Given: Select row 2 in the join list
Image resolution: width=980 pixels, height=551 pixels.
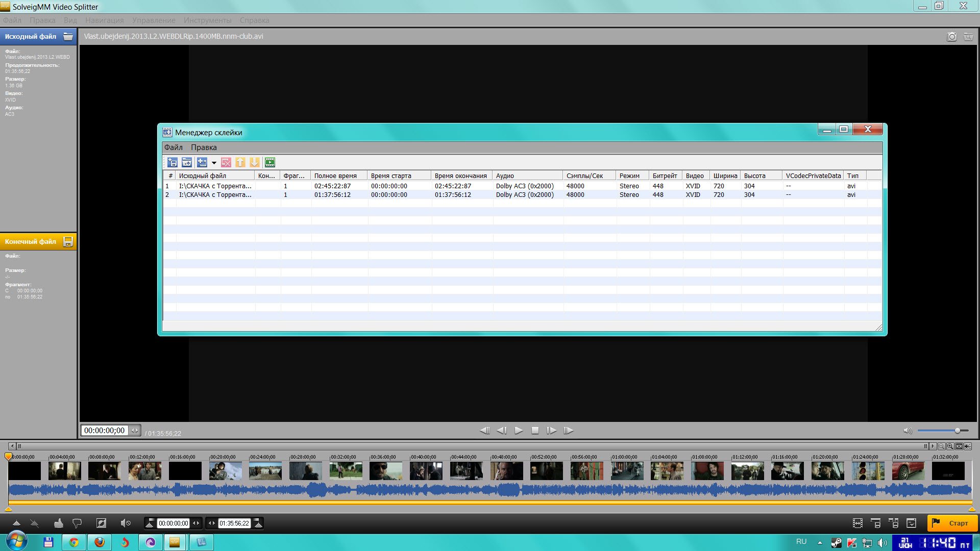Looking at the screenshot, I should (214, 195).
